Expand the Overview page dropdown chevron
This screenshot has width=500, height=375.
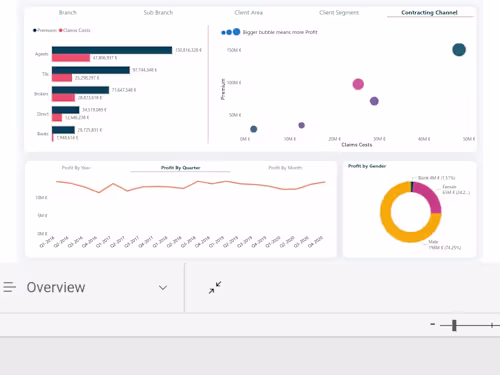click(163, 288)
